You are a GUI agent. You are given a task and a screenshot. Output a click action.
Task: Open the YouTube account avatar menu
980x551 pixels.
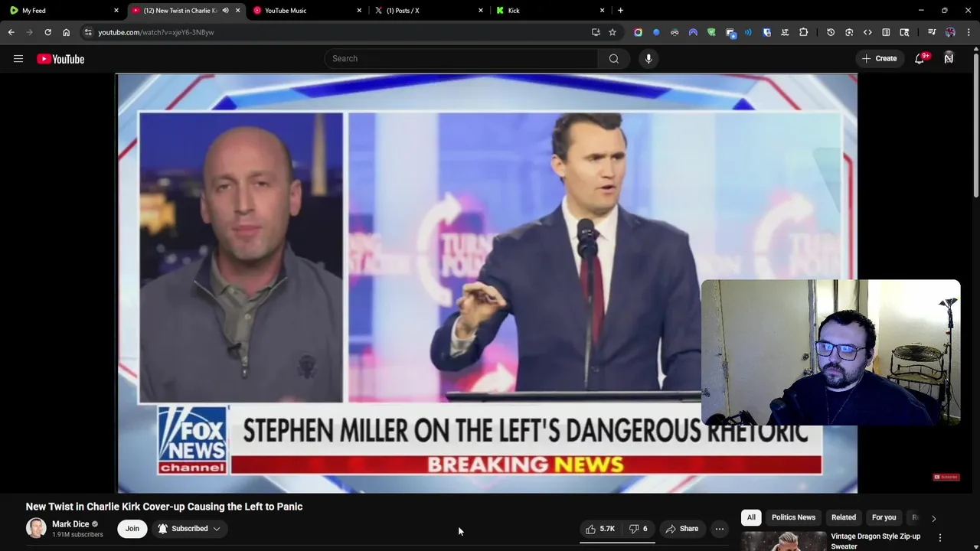click(949, 59)
